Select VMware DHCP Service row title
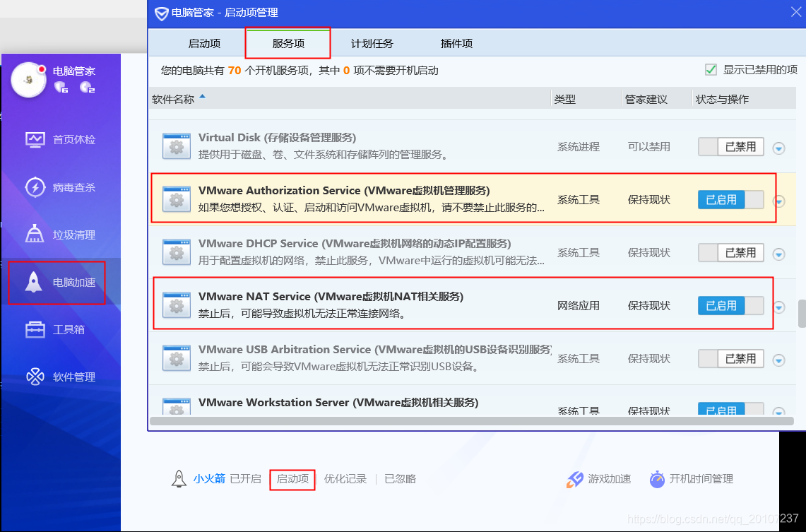806x532 pixels. (355, 244)
